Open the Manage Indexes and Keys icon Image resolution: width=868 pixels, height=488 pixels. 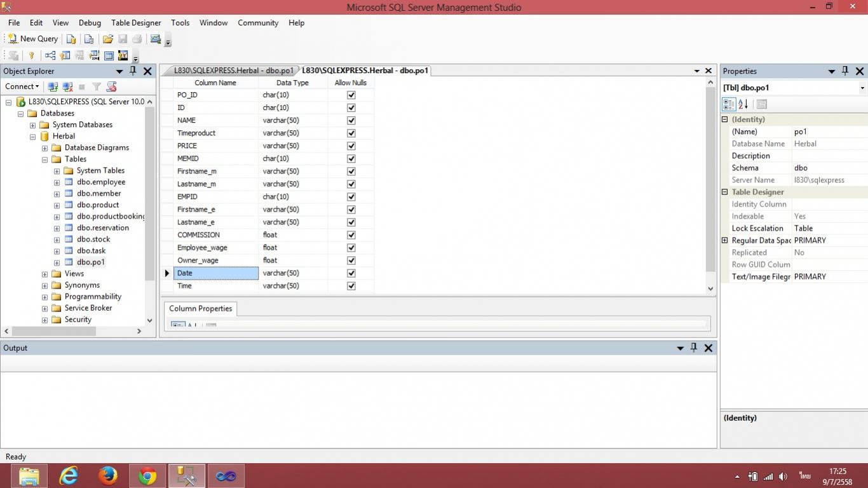[x=65, y=56]
